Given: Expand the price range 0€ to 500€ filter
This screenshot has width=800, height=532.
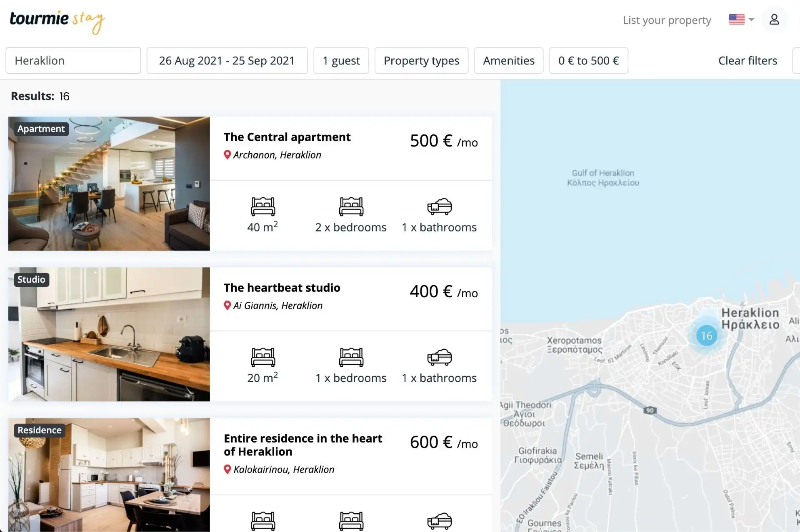Looking at the screenshot, I should pos(588,60).
